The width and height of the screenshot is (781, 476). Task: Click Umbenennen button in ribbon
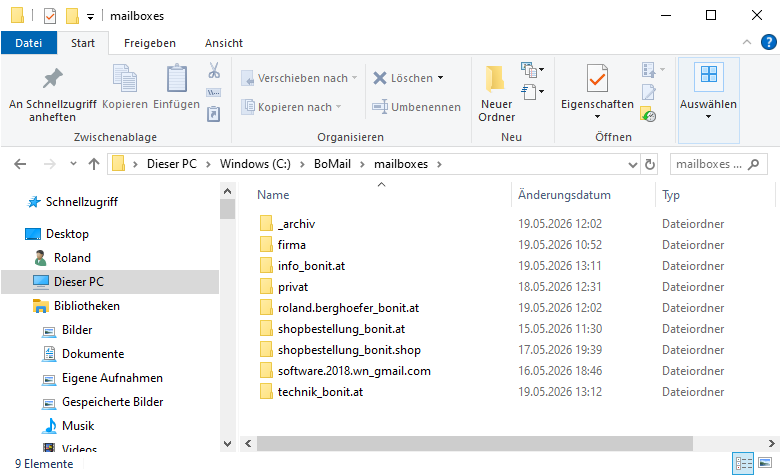coord(416,107)
